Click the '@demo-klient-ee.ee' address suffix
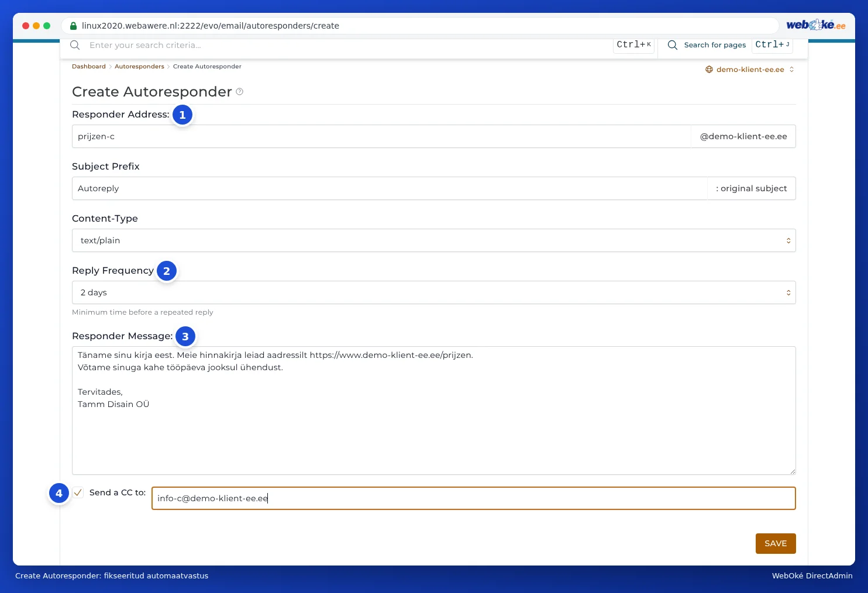The image size is (868, 593). pos(743,136)
